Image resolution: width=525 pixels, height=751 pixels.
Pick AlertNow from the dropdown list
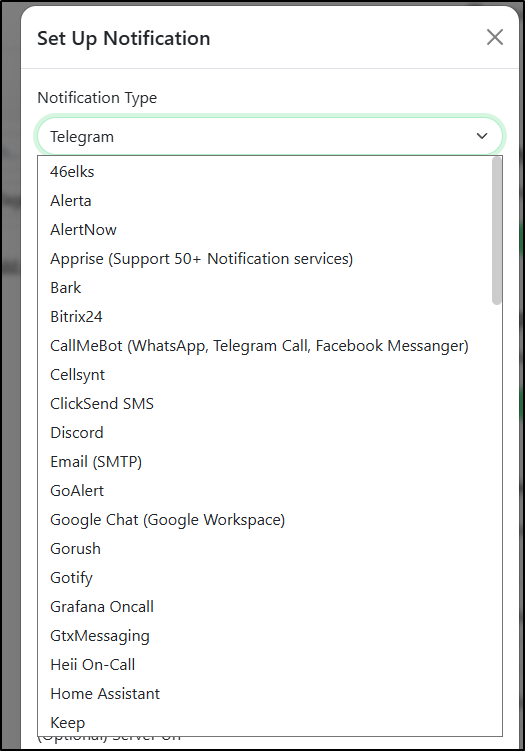point(264,229)
